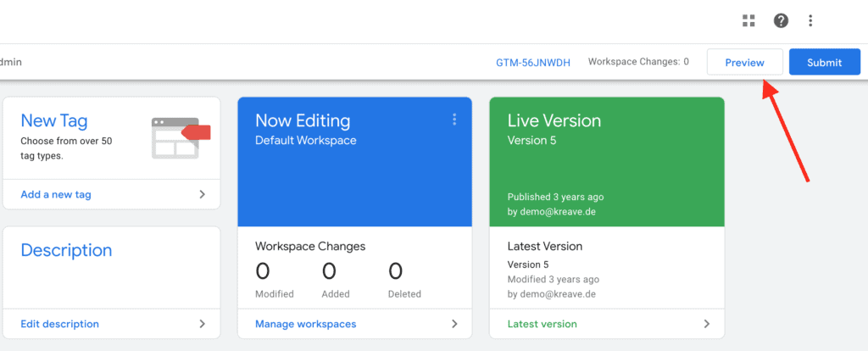Open Latest version link

[x=542, y=324]
